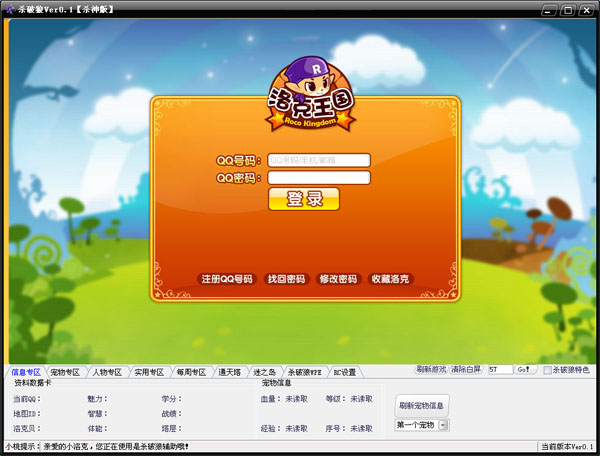Maximize the 杀破狼 window

pyautogui.click(x=567, y=10)
